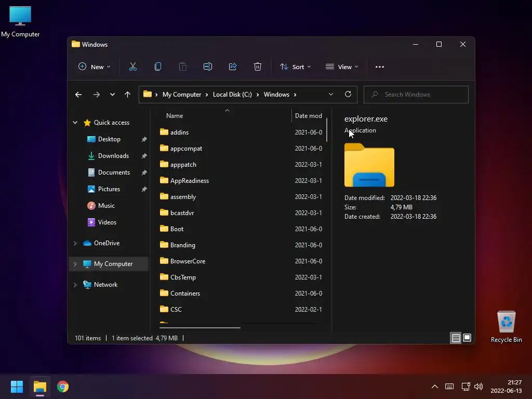
Task: Open the View dropdown menu
Action: (342, 67)
